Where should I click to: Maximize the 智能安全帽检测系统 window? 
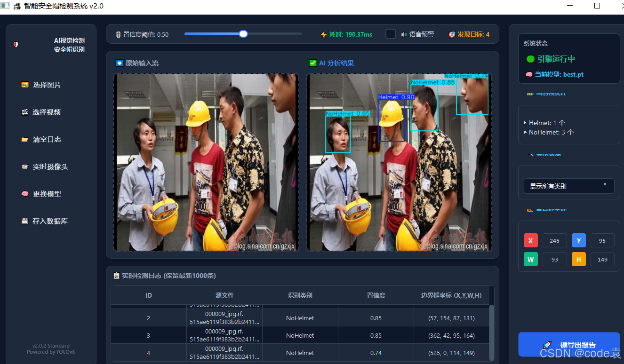597,6
